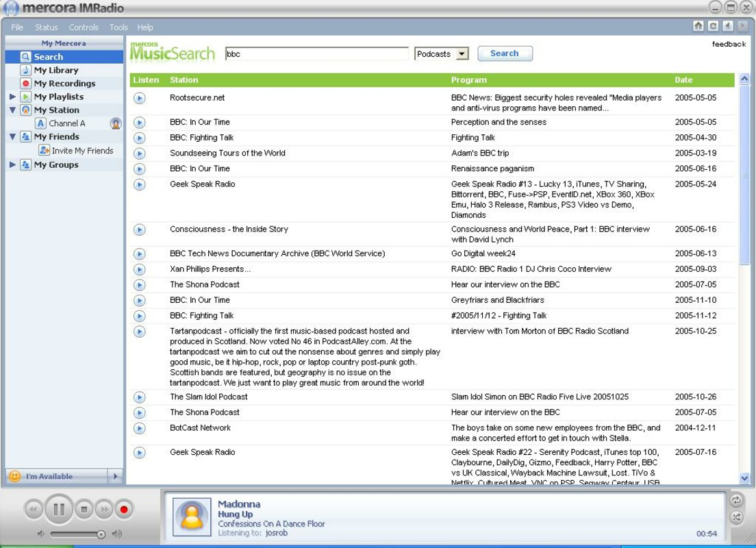
Task: Click the feedback link
Action: tap(729, 44)
